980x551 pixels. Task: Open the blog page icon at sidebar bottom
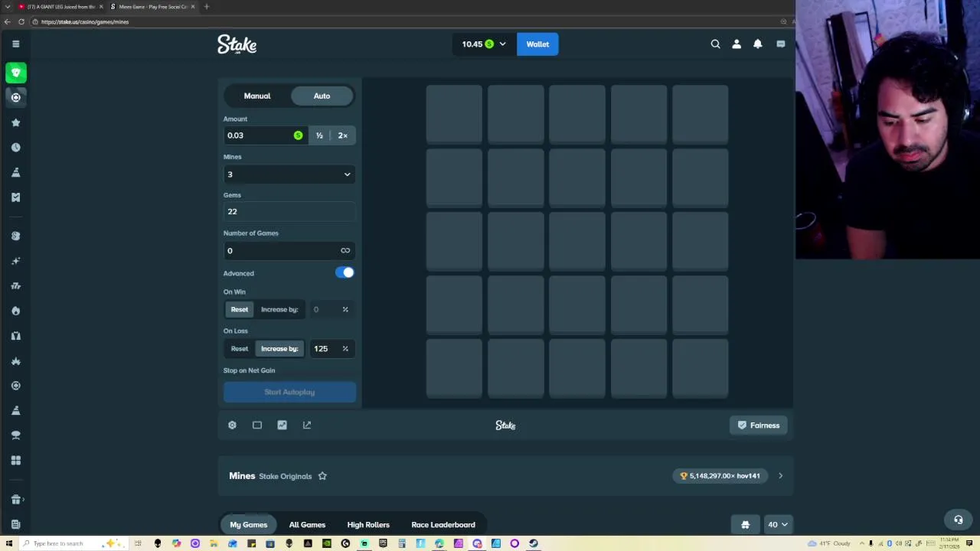tap(15, 524)
